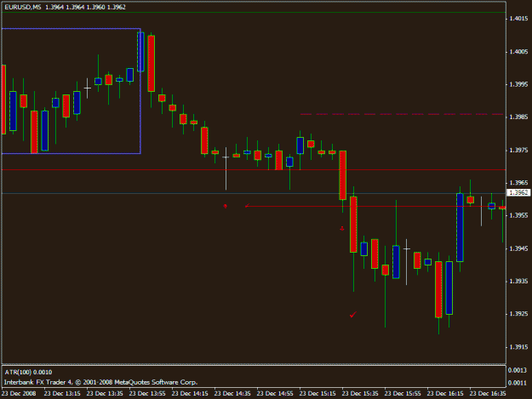This screenshot has height=399, width=532.
Task: Click the 23 Dec 2008 time label
Action: [19, 393]
